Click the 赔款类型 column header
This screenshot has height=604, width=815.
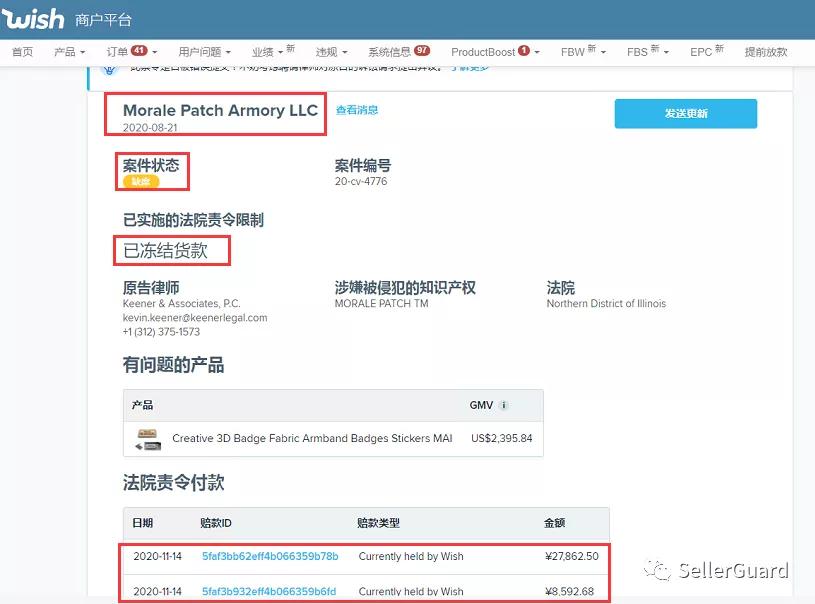378,523
